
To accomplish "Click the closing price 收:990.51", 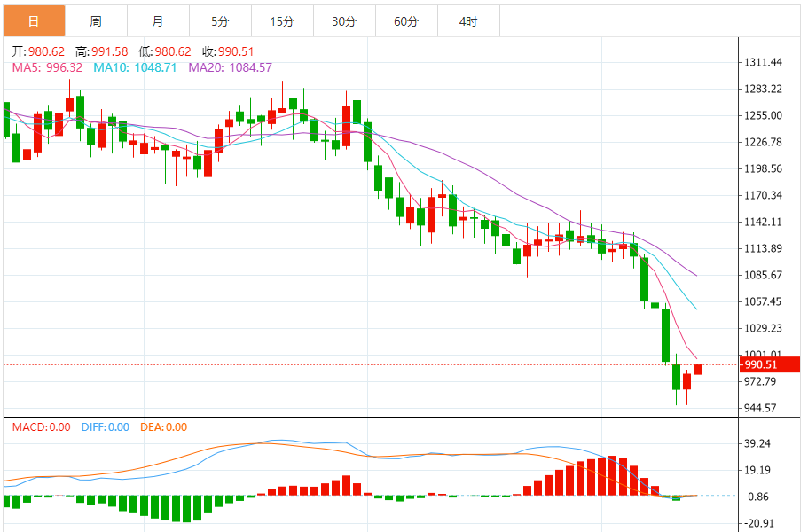I will tap(228, 51).
